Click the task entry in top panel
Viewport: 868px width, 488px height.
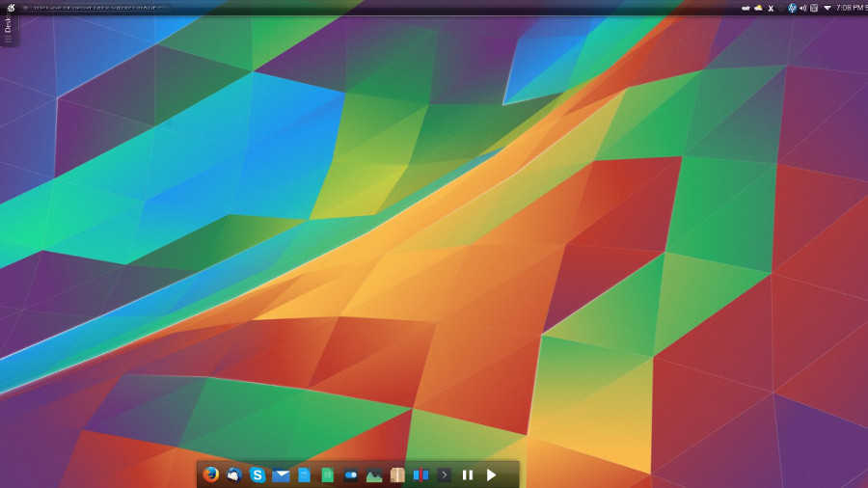pyautogui.click(x=96, y=8)
